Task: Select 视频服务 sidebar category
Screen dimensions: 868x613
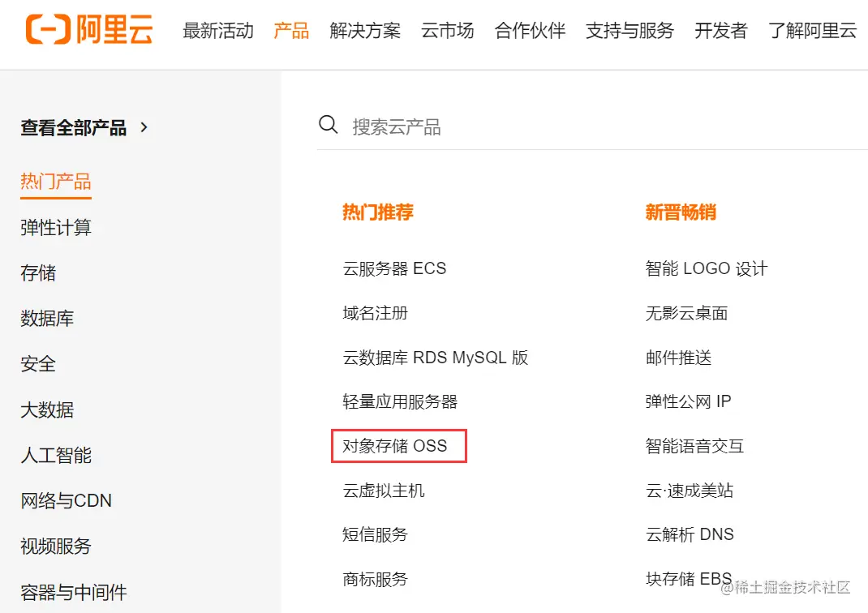Action: click(56, 547)
